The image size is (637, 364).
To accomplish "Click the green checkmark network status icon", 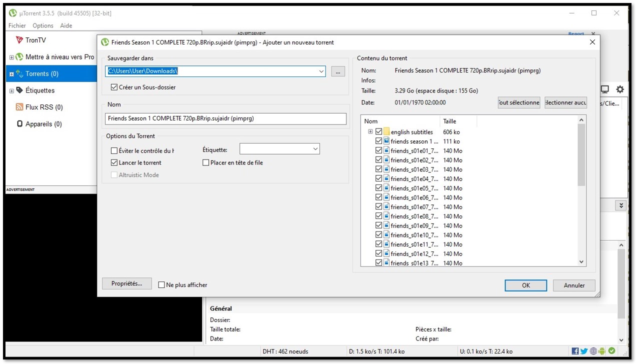I will [x=612, y=351].
